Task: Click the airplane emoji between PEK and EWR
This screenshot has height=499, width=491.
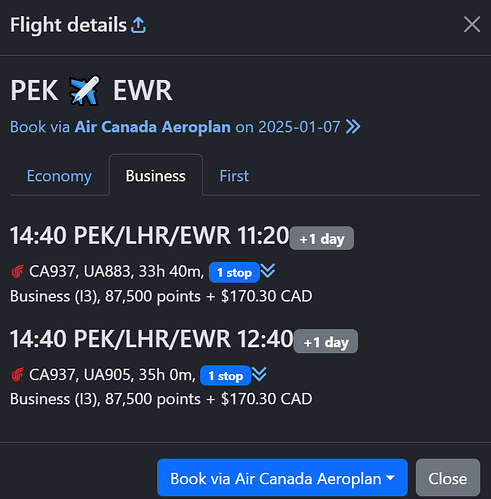Action: click(85, 90)
